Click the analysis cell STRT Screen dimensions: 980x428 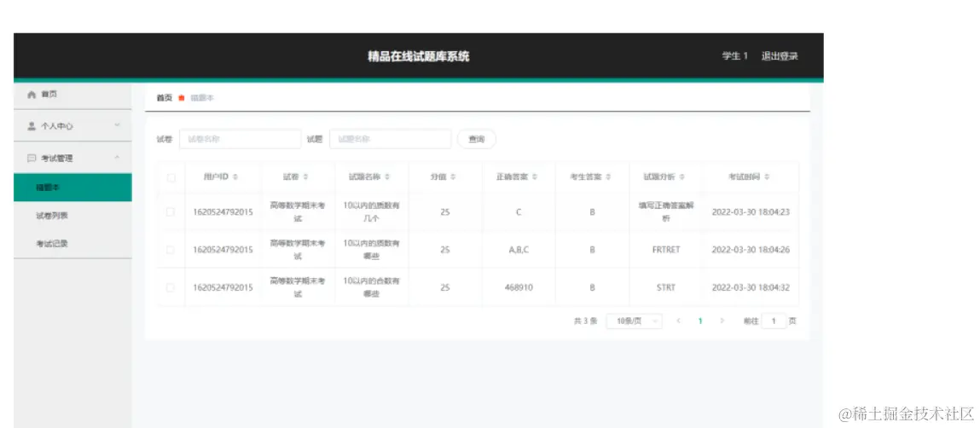click(665, 287)
